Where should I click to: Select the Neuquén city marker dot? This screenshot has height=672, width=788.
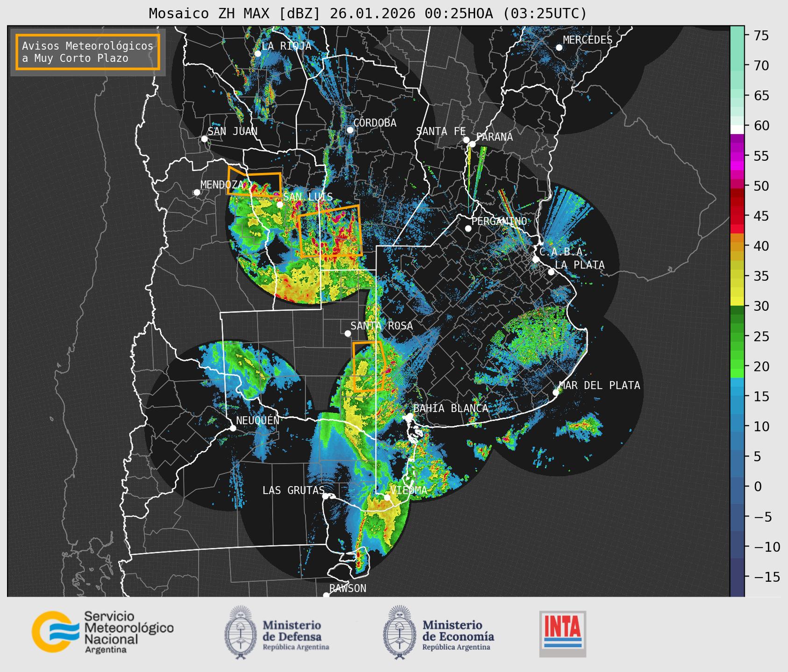pos(233,428)
